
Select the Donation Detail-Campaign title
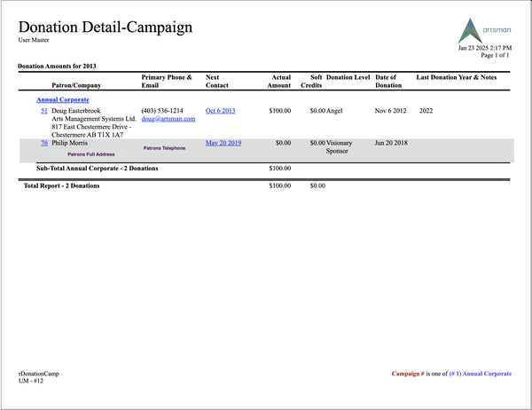click(x=106, y=27)
